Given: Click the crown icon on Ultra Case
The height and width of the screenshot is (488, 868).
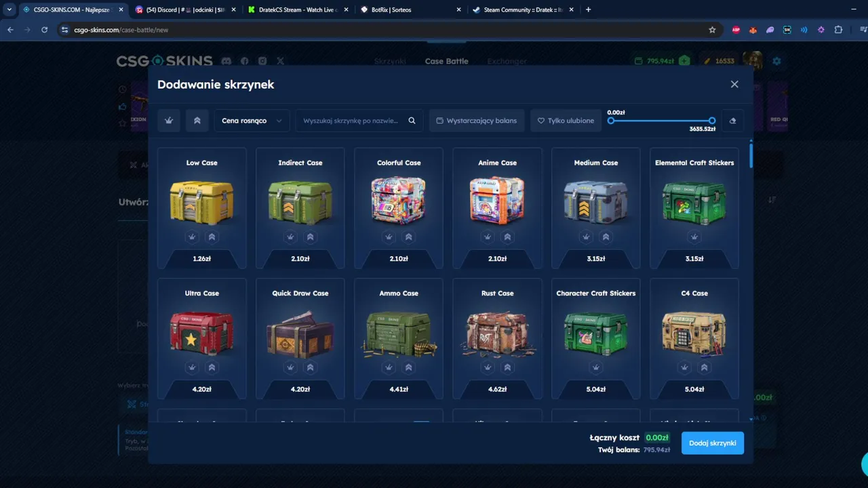Looking at the screenshot, I should (x=192, y=367).
